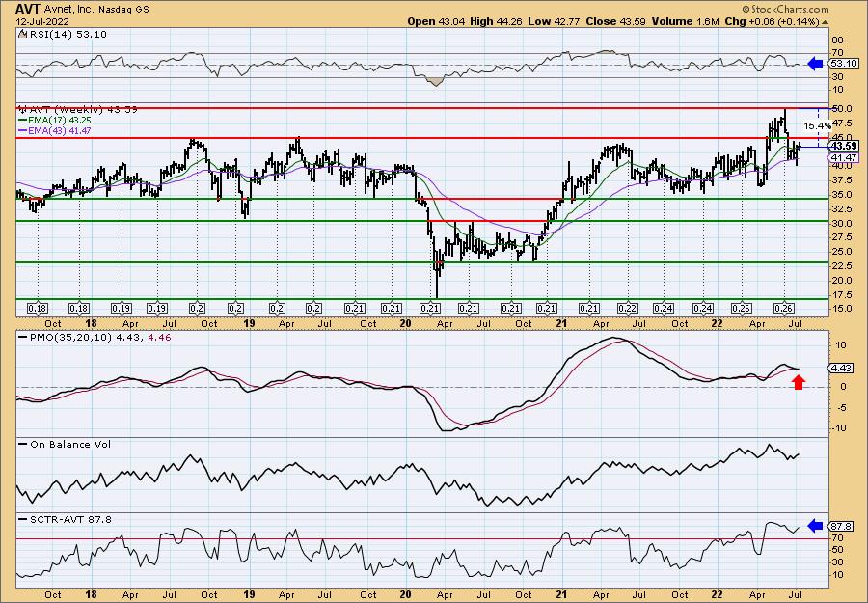Click the PMO(35,20,10) 4.43, 4.46 label
The width and height of the screenshot is (868, 603).
[99, 337]
